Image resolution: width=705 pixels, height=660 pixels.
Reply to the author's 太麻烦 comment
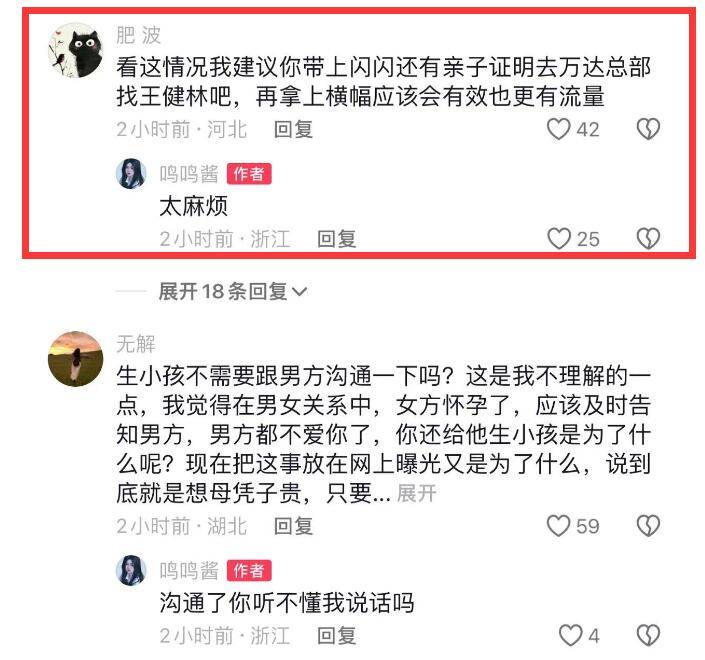[336, 239]
